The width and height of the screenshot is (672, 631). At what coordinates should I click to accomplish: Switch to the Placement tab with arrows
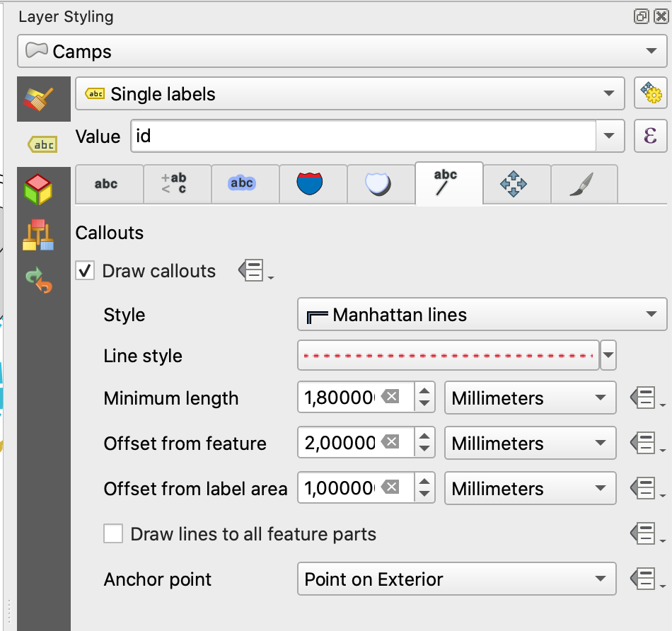tap(514, 184)
